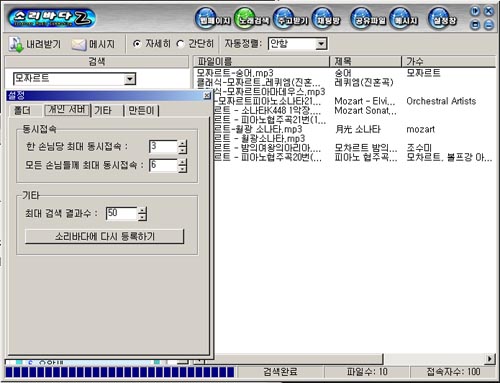Select the Orchestral Artists cell
The height and width of the screenshot is (383, 500).
coord(441,101)
